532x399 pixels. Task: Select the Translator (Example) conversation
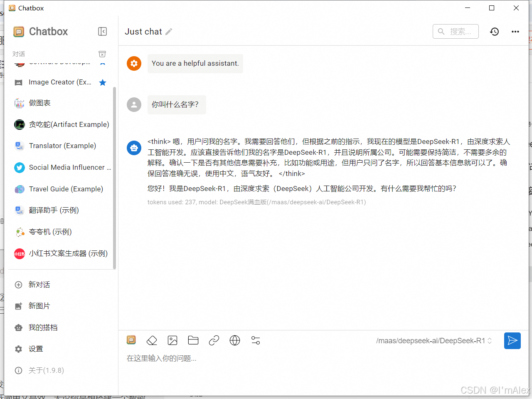coord(60,146)
